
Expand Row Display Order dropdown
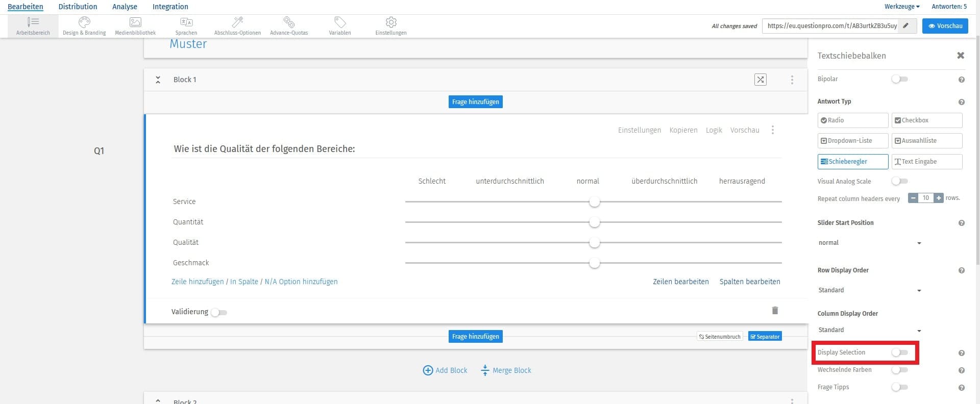click(x=870, y=290)
